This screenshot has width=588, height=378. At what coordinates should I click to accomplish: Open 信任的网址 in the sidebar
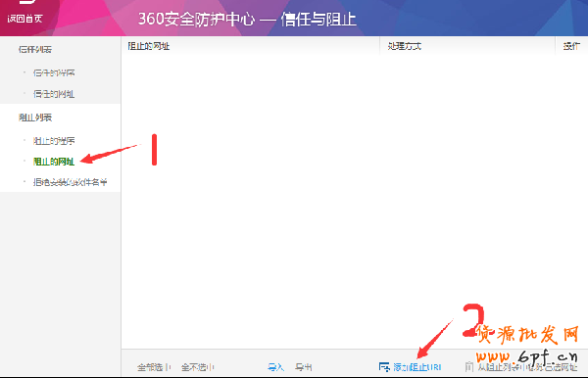54,94
